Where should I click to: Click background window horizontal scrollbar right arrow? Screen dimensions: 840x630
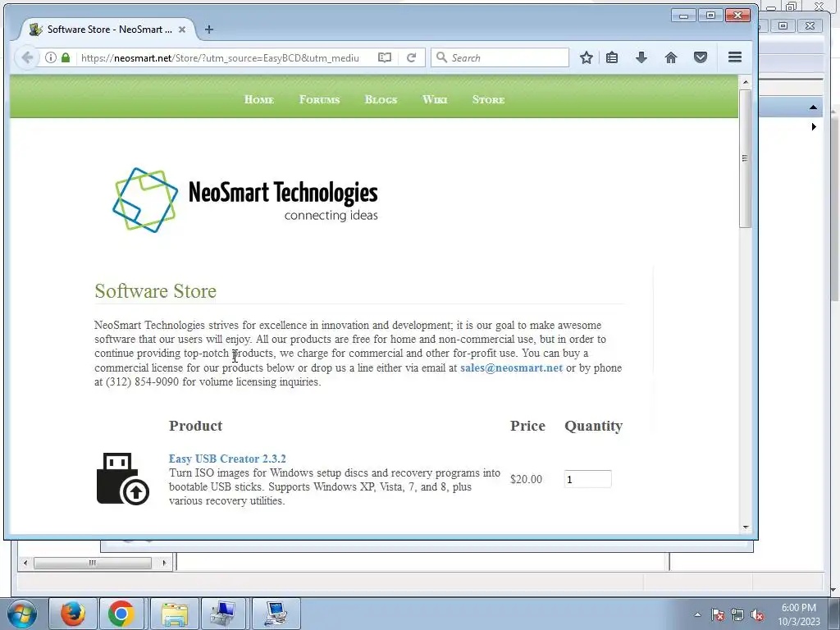pyautogui.click(x=164, y=563)
